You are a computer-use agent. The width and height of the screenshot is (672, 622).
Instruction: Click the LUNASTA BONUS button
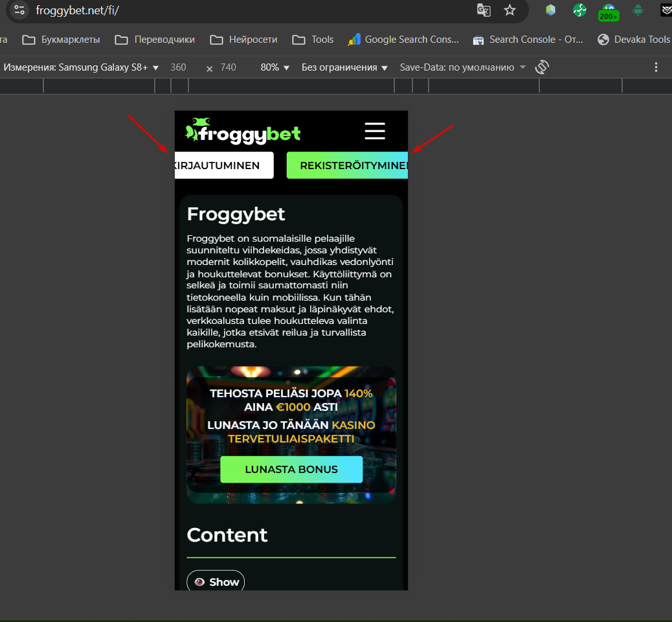[291, 469]
